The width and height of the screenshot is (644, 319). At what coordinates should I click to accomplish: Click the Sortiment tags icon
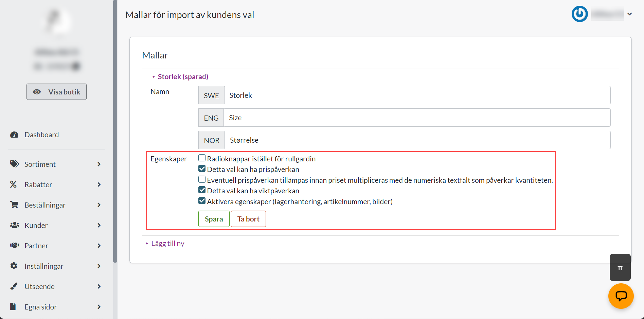click(14, 164)
